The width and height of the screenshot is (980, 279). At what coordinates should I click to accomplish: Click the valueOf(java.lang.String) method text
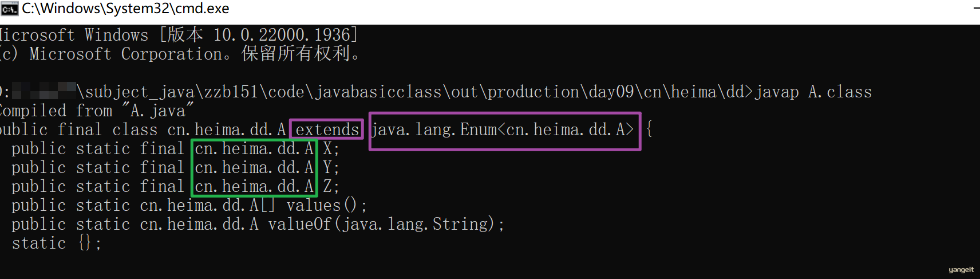coord(381,224)
